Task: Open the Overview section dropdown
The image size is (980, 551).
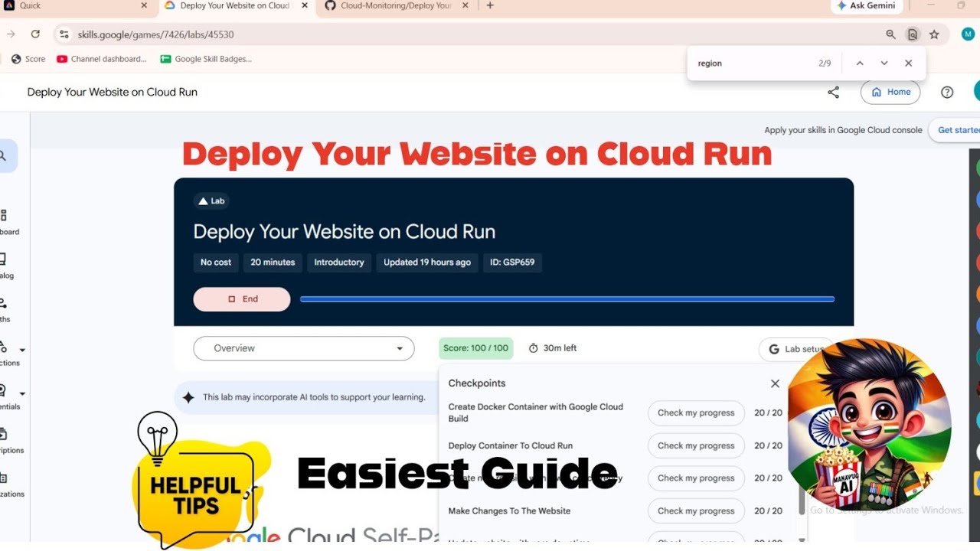Action: 304,348
